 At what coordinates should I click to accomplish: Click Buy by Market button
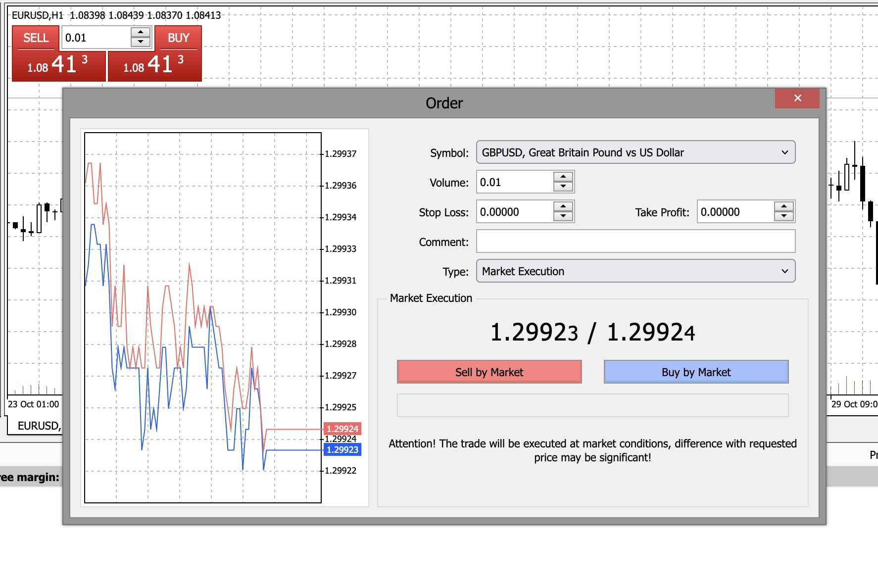(696, 372)
